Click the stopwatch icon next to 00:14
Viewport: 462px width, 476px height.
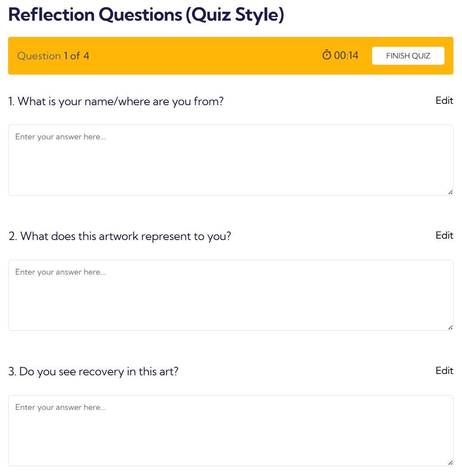click(326, 55)
